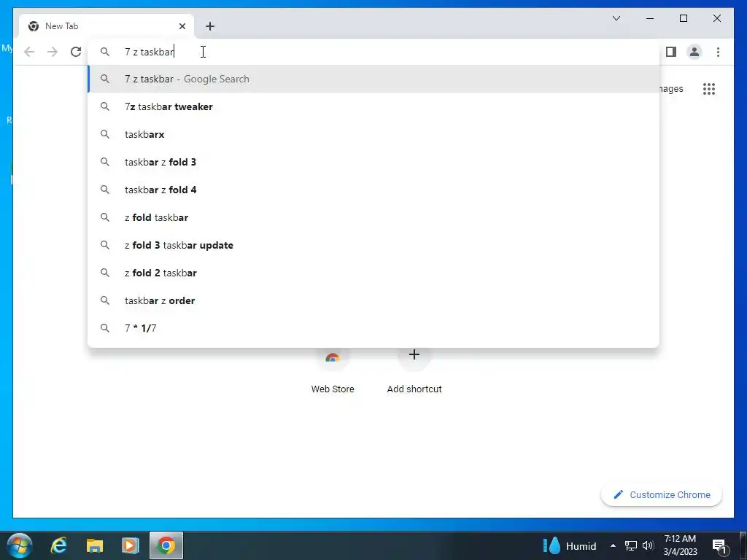Show hidden tray icons arrow
747x560 pixels.
613,545
